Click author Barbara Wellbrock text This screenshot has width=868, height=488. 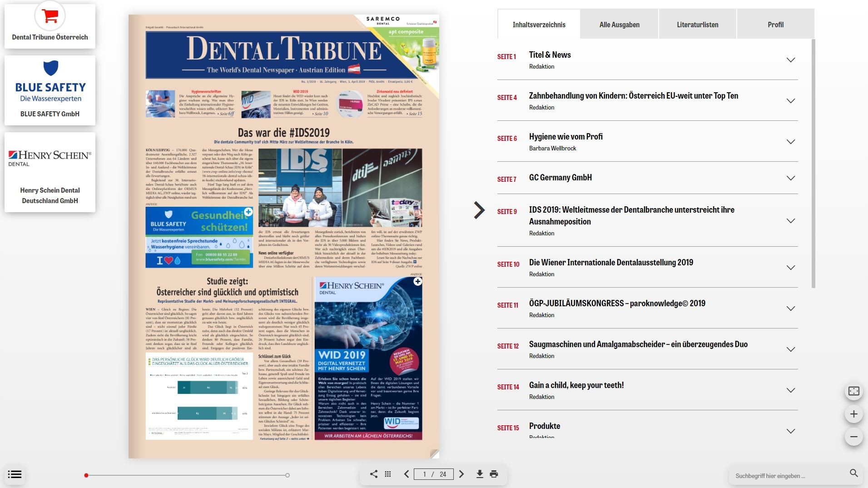(x=552, y=149)
